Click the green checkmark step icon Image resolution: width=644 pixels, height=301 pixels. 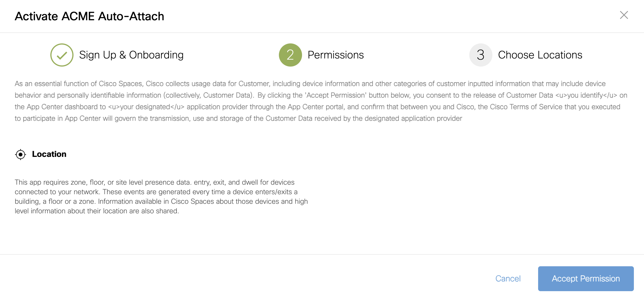pyautogui.click(x=62, y=55)
